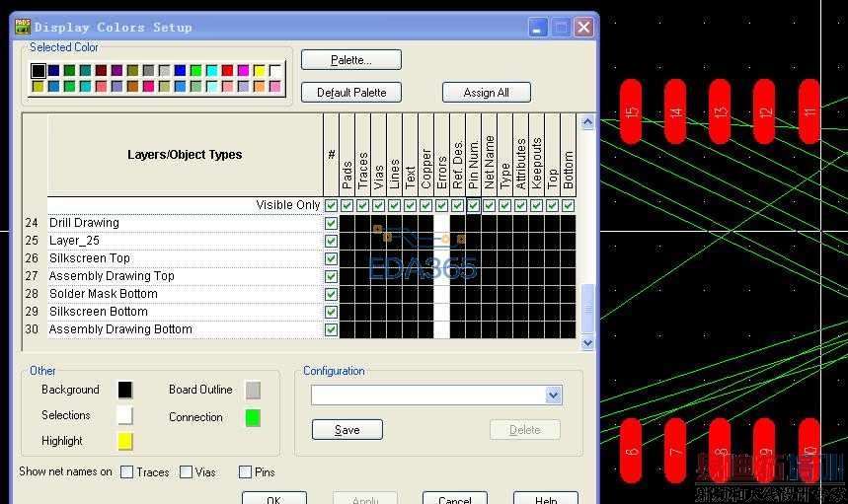Pick the navy blue swatch in the palette
The image size is (848, 504).
click(53, 70)
